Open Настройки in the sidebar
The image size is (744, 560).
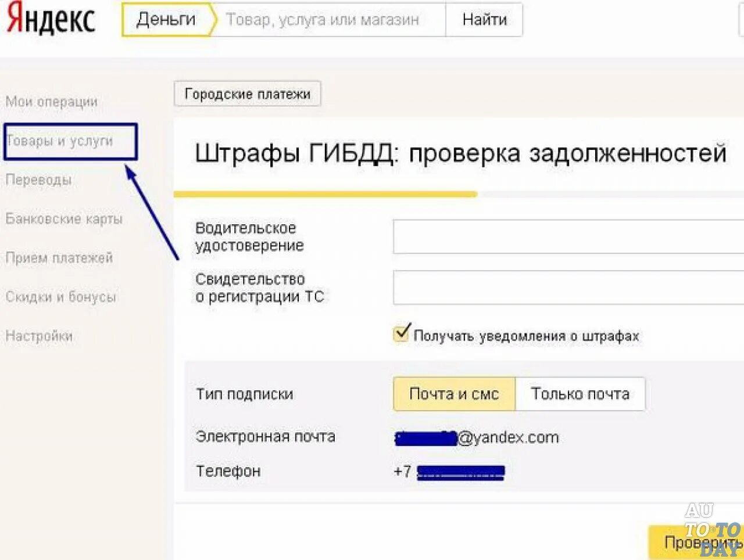[39, 336]
